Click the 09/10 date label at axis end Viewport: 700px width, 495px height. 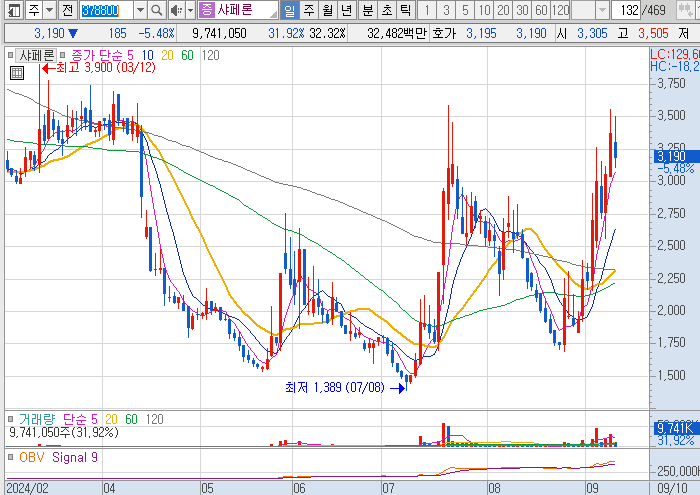point(672,488)
